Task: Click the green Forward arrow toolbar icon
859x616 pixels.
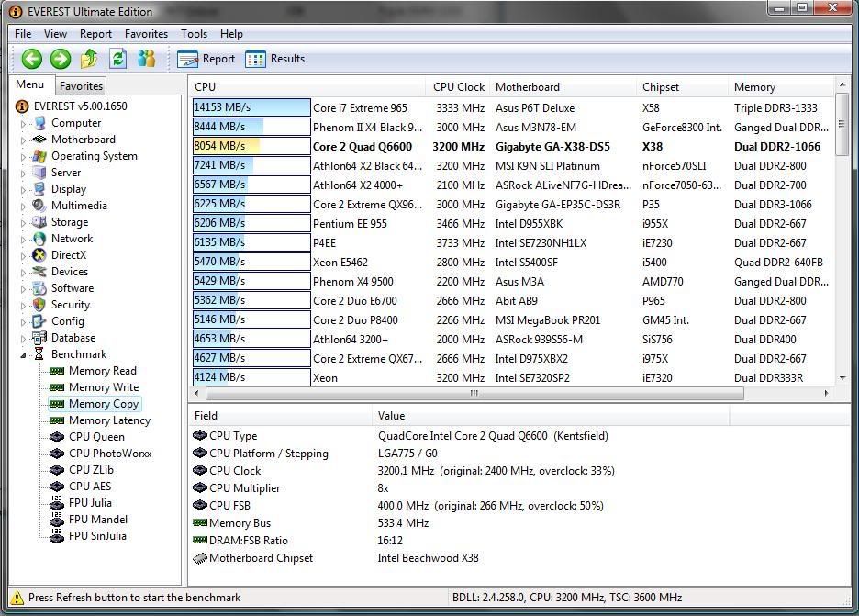Action: (61, 59)
